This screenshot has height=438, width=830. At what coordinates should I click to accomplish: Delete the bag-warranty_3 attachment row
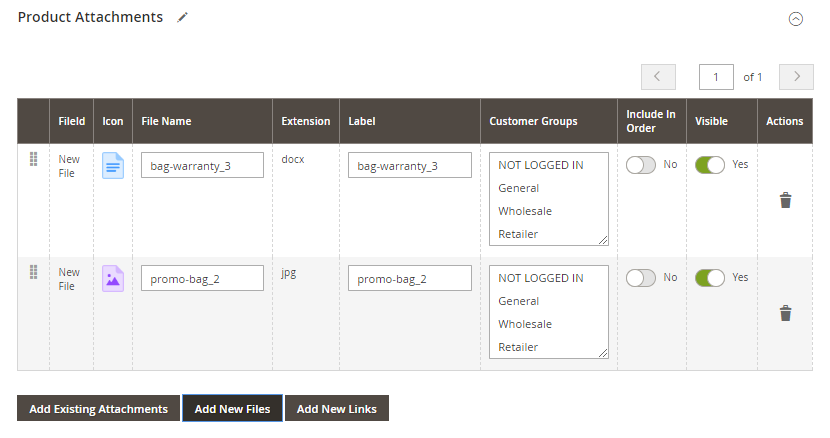tap(785, 200)
